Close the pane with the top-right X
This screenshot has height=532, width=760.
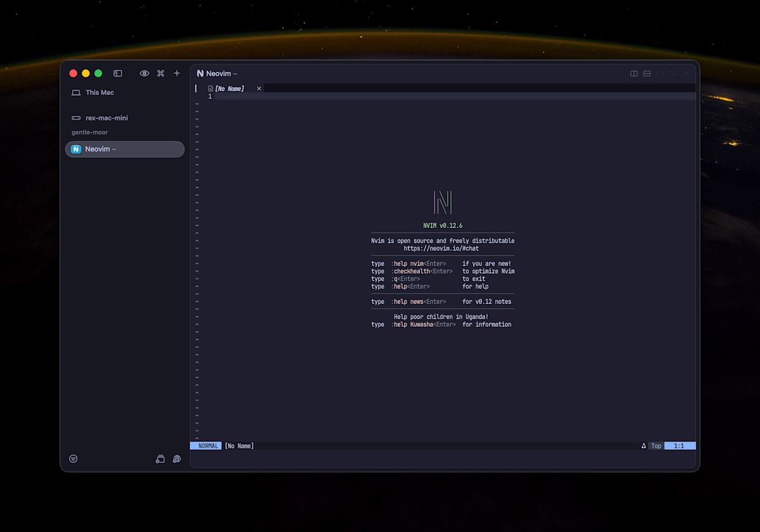[686, 73]
